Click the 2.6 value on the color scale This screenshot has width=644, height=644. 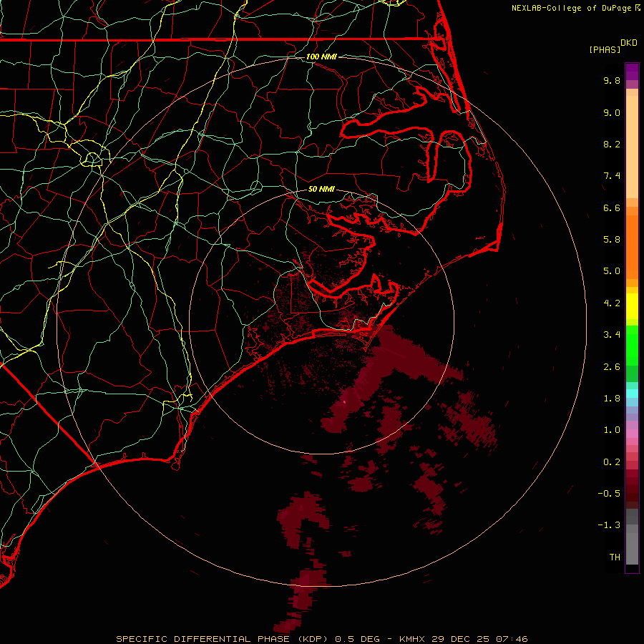pos(612,366)
